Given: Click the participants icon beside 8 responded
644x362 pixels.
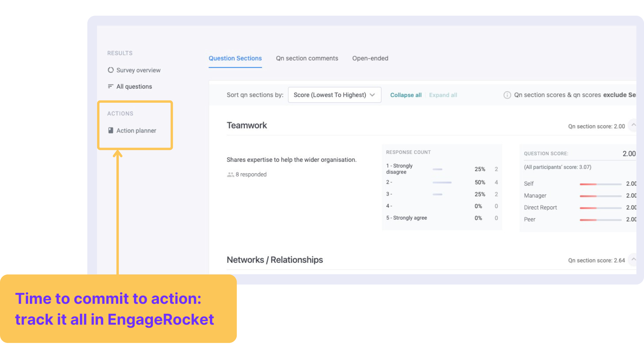Looking at the screenshot, I should [x=231, y=174].
